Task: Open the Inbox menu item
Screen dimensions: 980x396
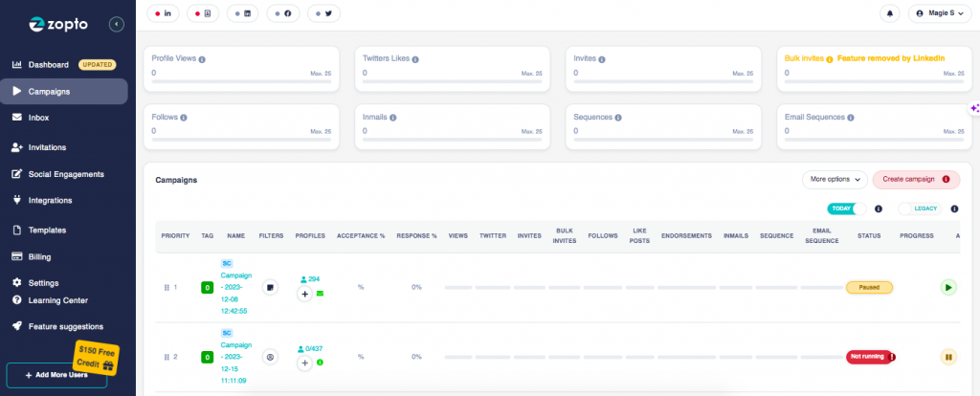Action: pyautogui.click(x=38, y=118)
